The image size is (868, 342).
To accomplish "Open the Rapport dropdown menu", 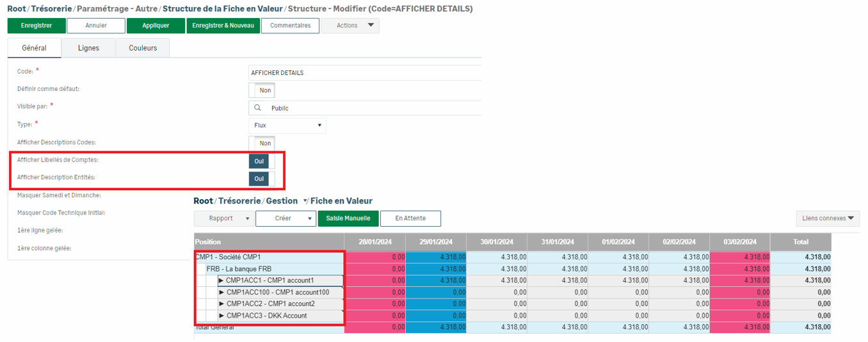I will pyautogui.click(x=223, y=218).
